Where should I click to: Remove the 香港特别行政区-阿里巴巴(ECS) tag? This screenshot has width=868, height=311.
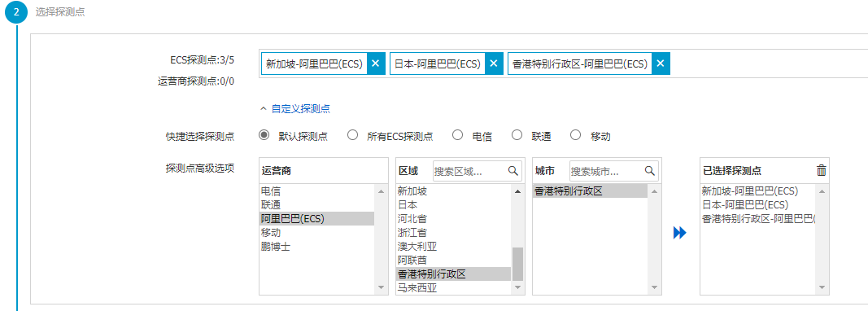point(661,64)
